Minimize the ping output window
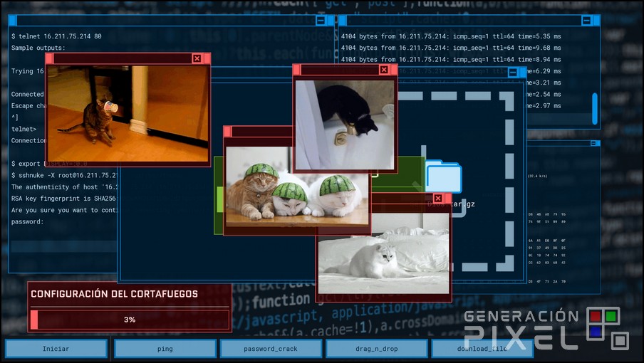The width and height of the screenshot is (644, 363). click(x=586, y=21)
